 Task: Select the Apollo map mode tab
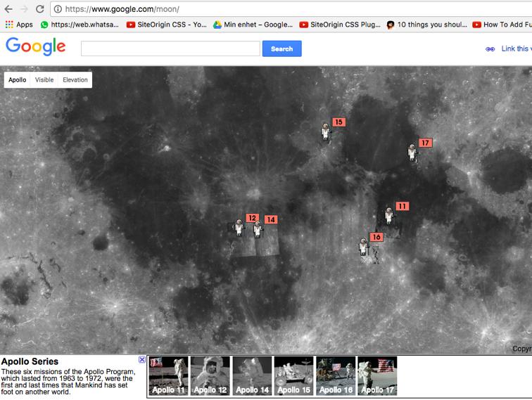point(18,79)
